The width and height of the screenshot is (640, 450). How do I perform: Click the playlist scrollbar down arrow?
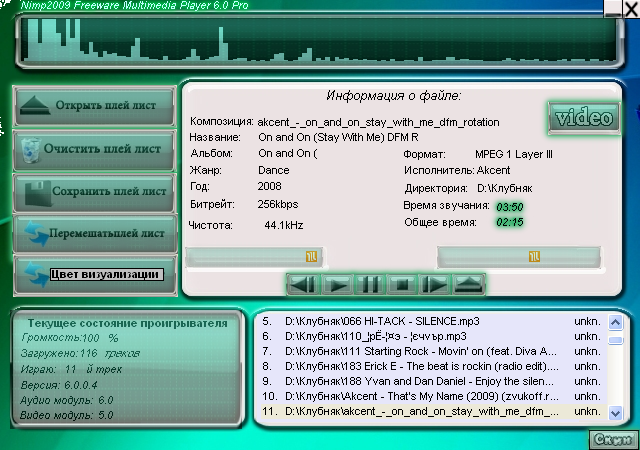click(x=616, y=413)
